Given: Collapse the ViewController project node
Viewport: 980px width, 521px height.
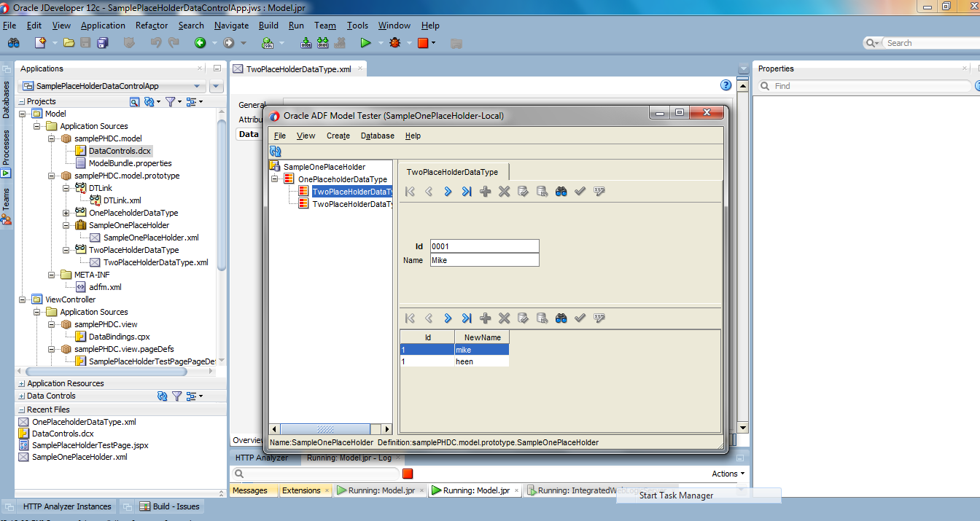Looking at the screenshot, I should pyautogui.click(x=24, y=299).
